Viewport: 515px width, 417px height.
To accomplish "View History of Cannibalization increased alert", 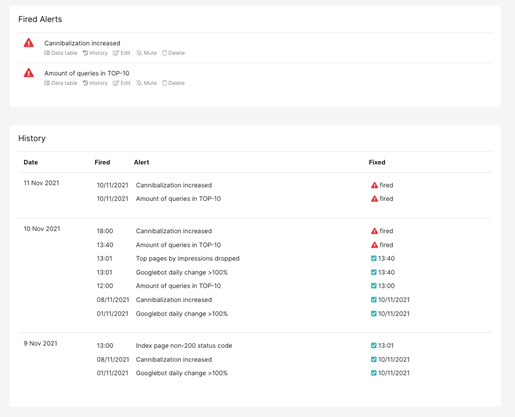I will [95, 53].
